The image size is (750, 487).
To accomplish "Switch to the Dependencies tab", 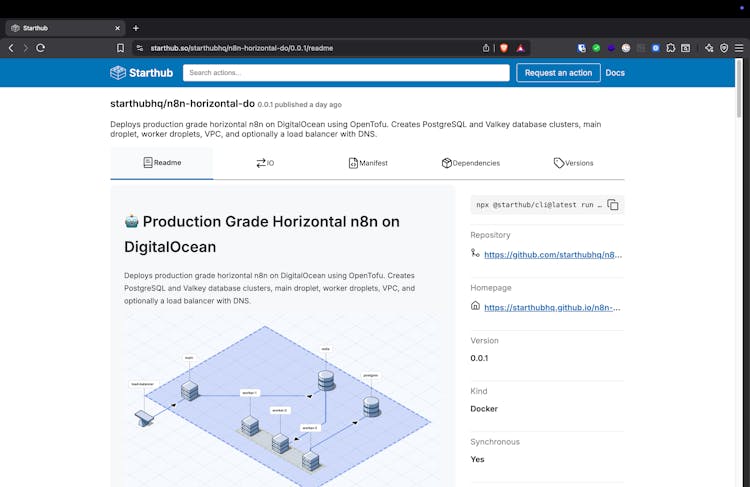I will click(470, 163).
